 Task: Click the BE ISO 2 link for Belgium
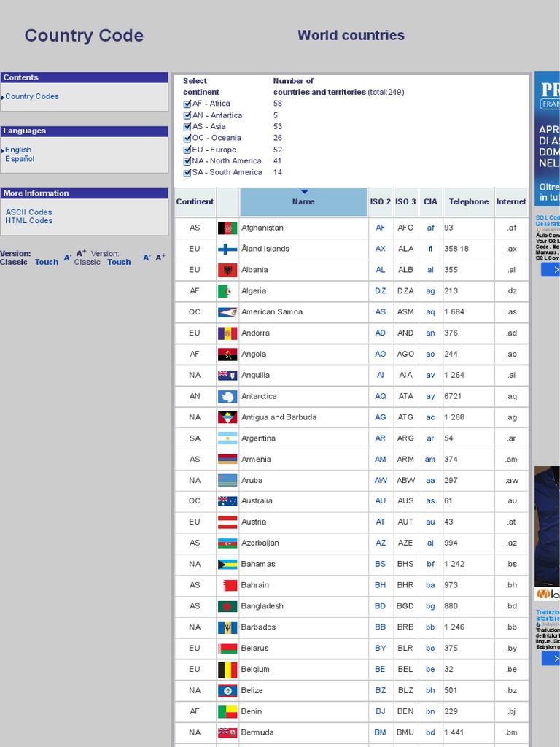[380, 670]
